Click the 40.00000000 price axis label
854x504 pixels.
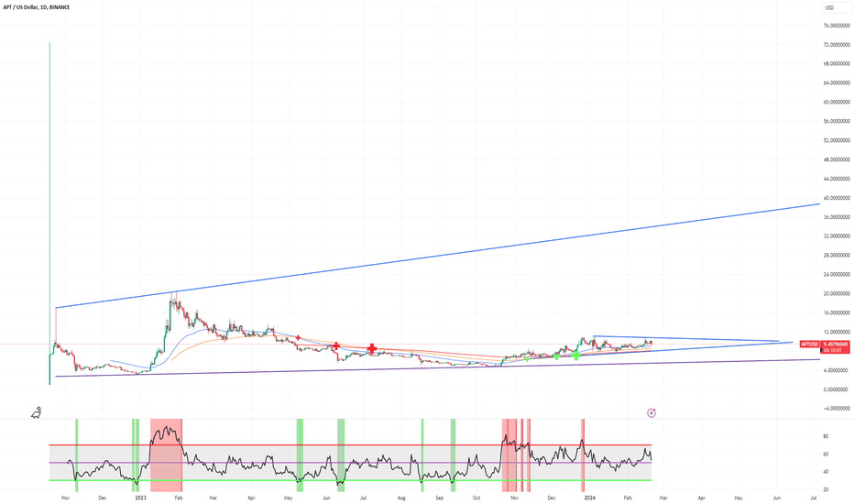[x=837, y=198]
